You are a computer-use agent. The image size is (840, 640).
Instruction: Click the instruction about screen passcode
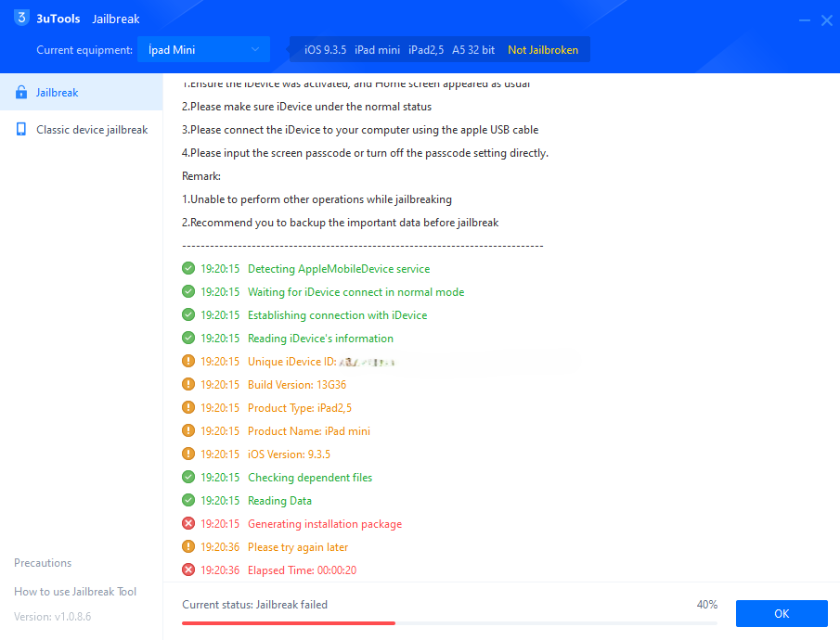tap(365, 153)
